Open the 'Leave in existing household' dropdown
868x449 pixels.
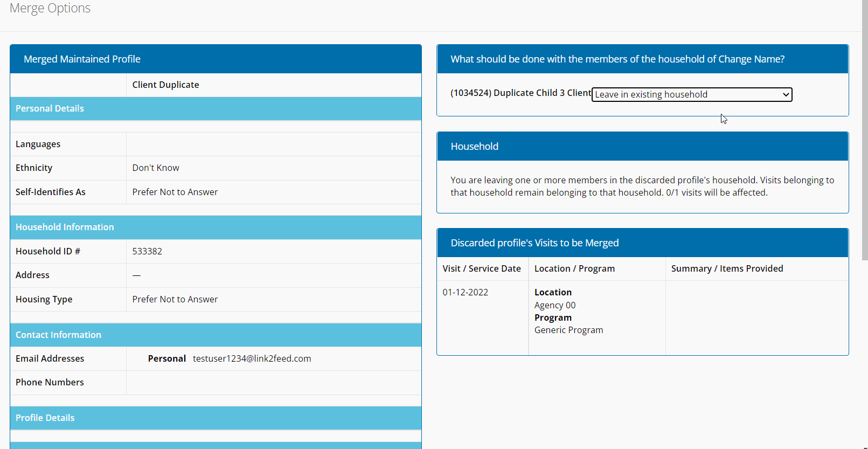click(692, 94)
